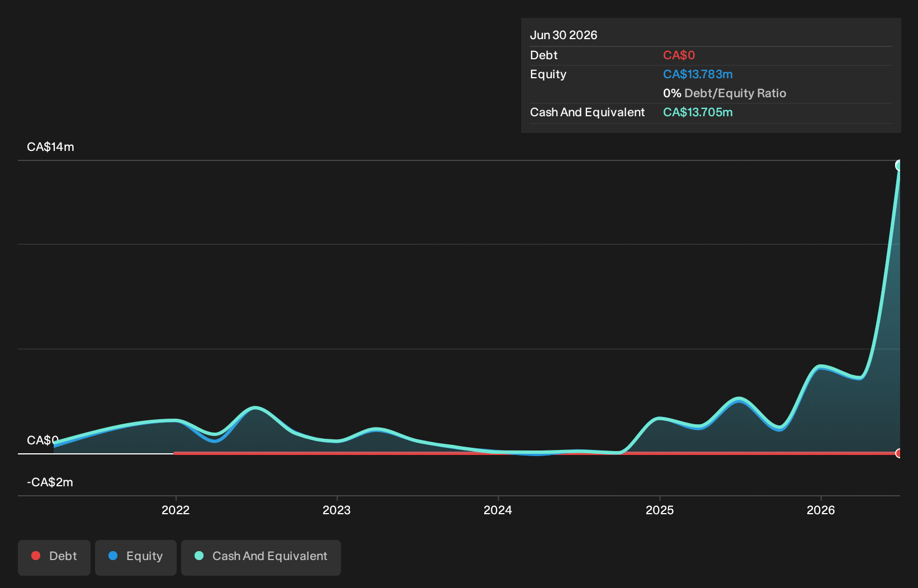Click the 2022 x-axis label
The image size is (918, 588).
[176, 510]
